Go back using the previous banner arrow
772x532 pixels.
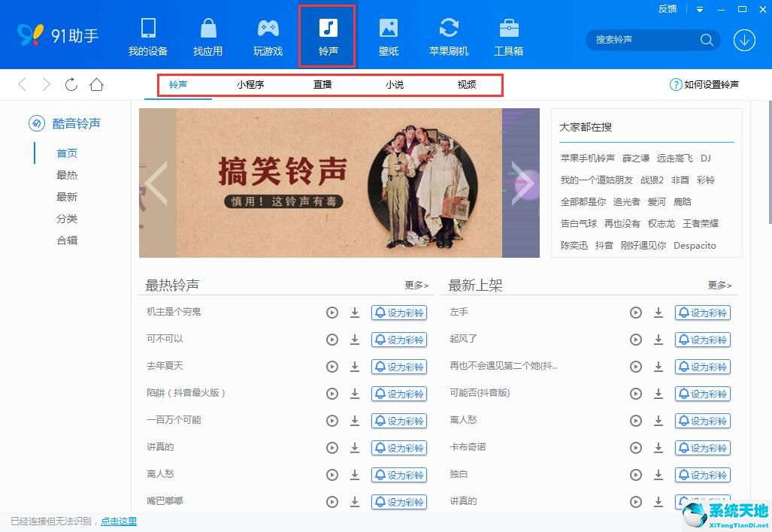[156, 183]
